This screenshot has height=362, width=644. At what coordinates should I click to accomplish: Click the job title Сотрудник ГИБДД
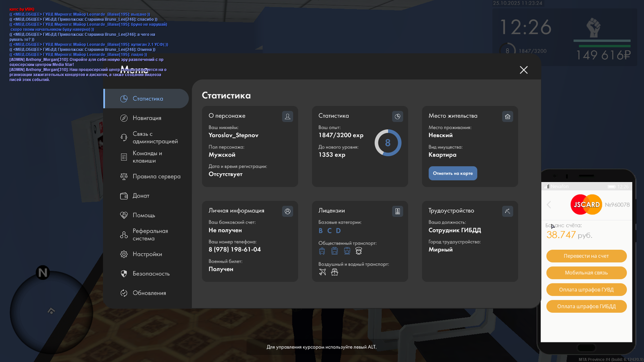455,230
